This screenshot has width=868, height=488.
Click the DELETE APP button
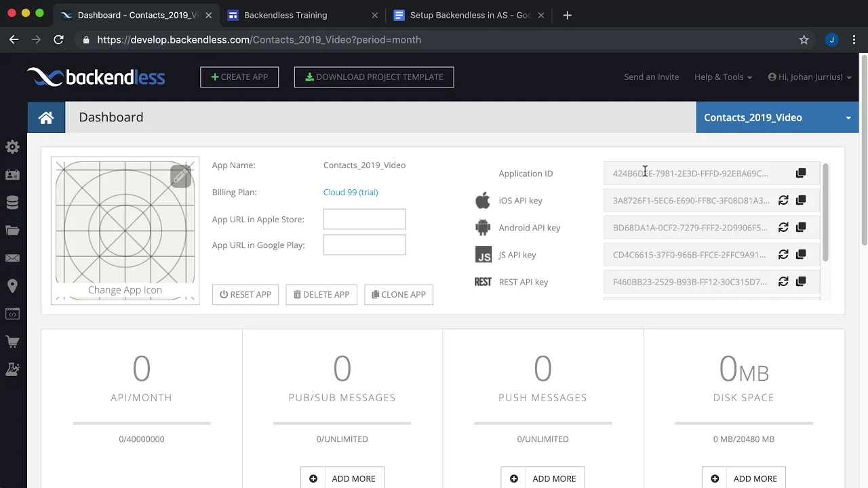321,294
